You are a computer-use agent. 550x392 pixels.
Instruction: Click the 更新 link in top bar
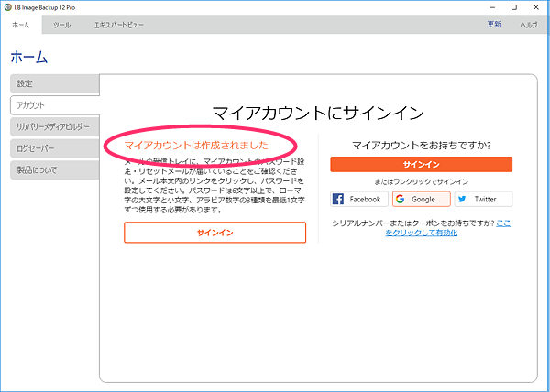(x=494, y=24)
